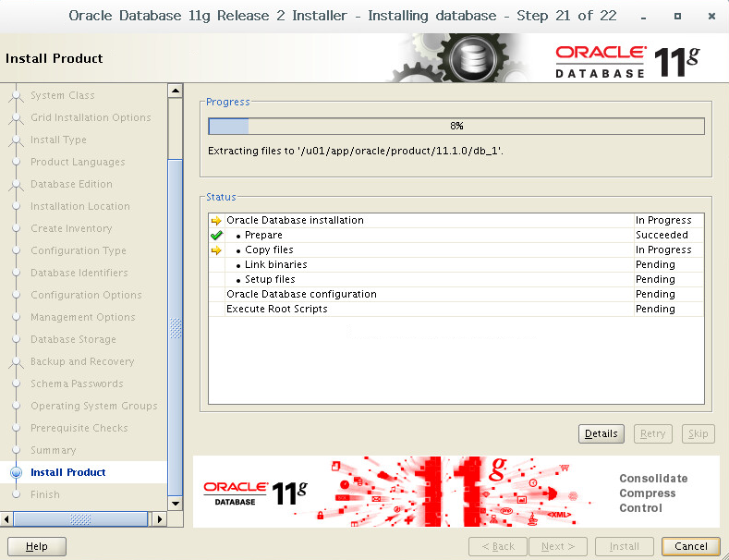Click the Oracle Database installation row

pyautogui.click(x=456, y=221)
